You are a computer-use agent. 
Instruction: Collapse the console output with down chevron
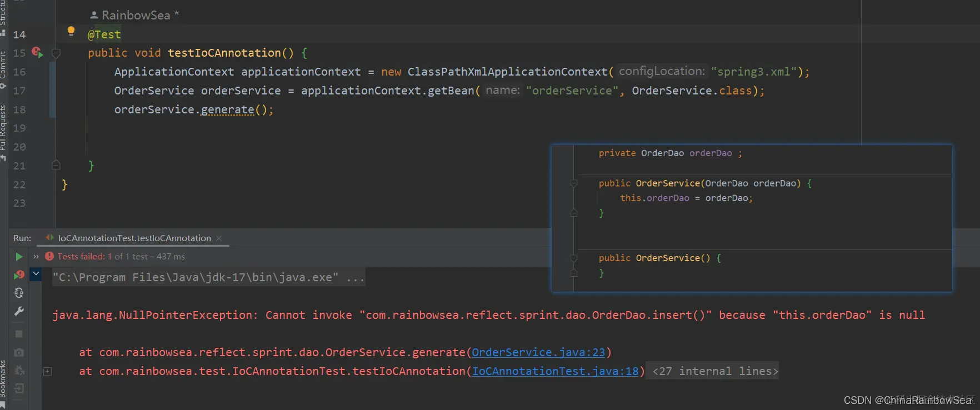(36, 274)
